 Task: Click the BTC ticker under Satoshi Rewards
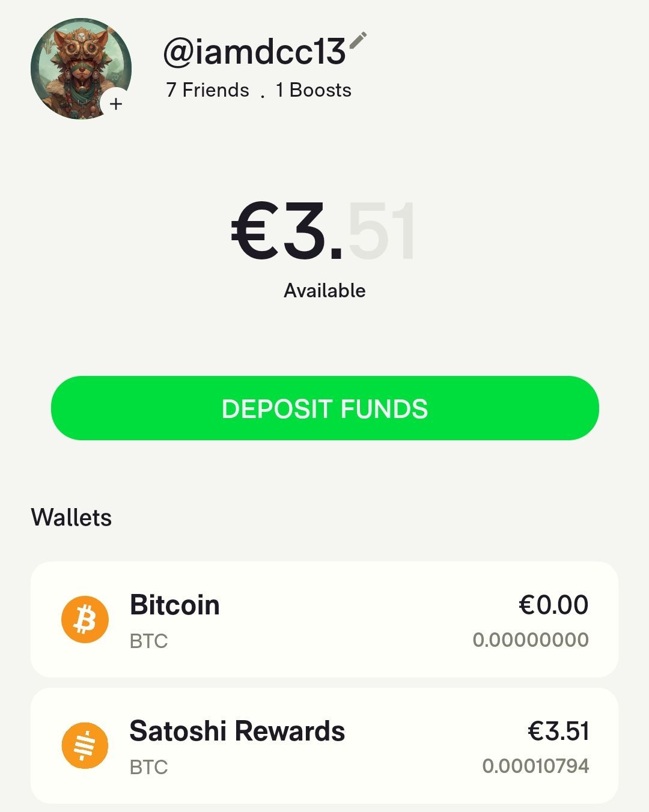click(148, 768)
